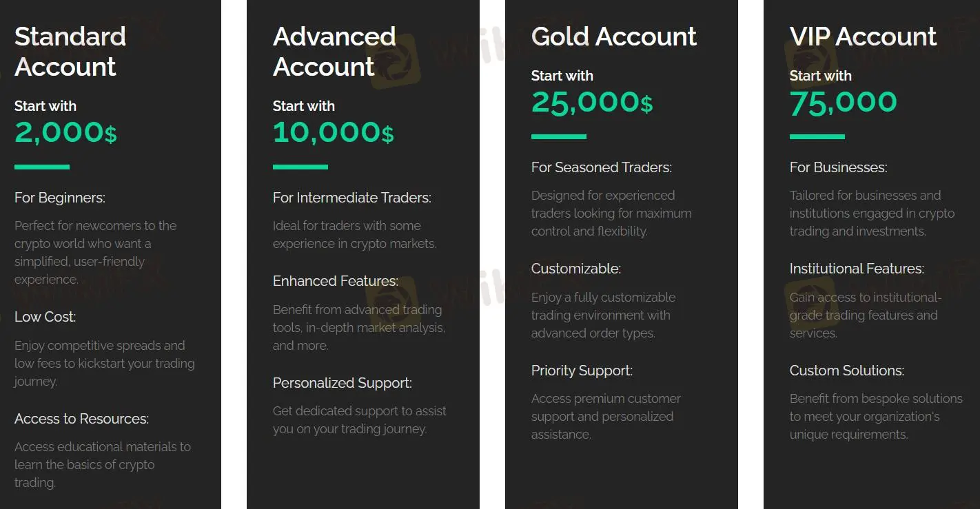Click the For Seasoned Traders subheading
The image size is (980, 509).
coord(601,167)
